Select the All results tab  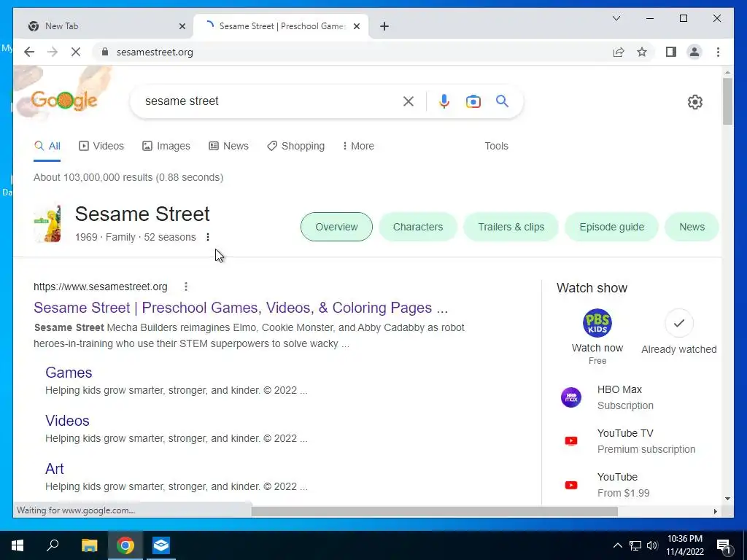(x=47, y=146)
